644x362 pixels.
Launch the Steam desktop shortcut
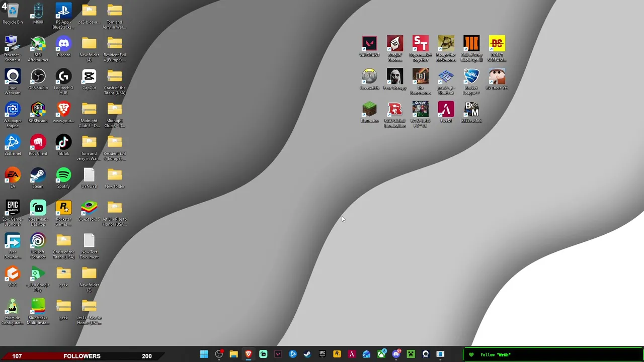coord(38,178)
